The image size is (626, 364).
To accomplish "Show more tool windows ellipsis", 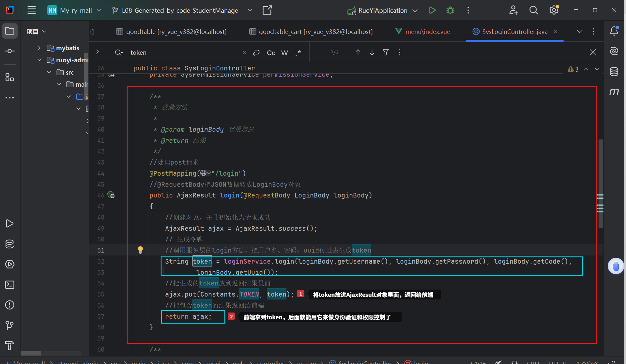I will click(x=10, y=97).
